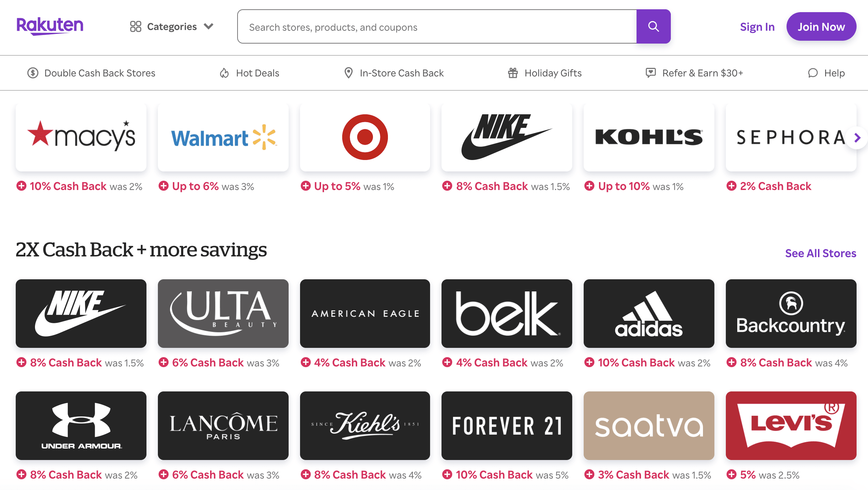Screen dimensions: 868x490
Task: Click the magnifying glass search button
Action: click(653, 26)
